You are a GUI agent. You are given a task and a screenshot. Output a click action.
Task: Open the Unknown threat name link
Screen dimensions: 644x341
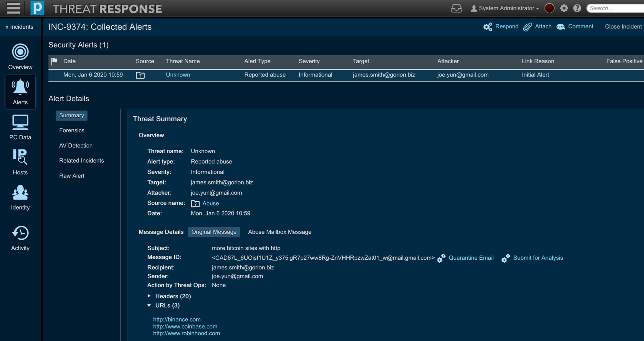(x=178, y=75)
